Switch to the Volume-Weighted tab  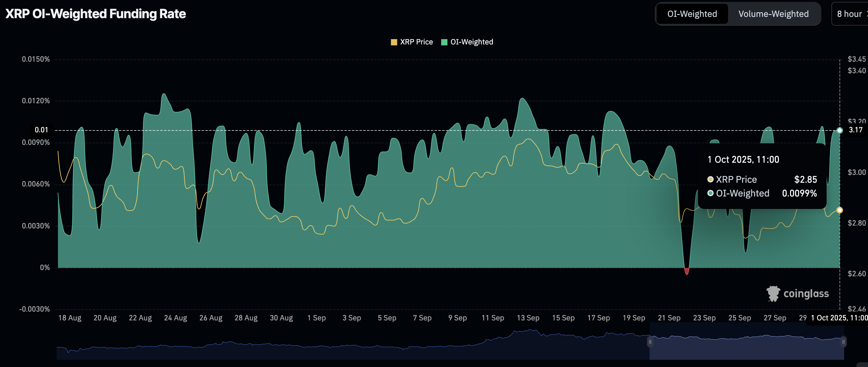[773, 14]
